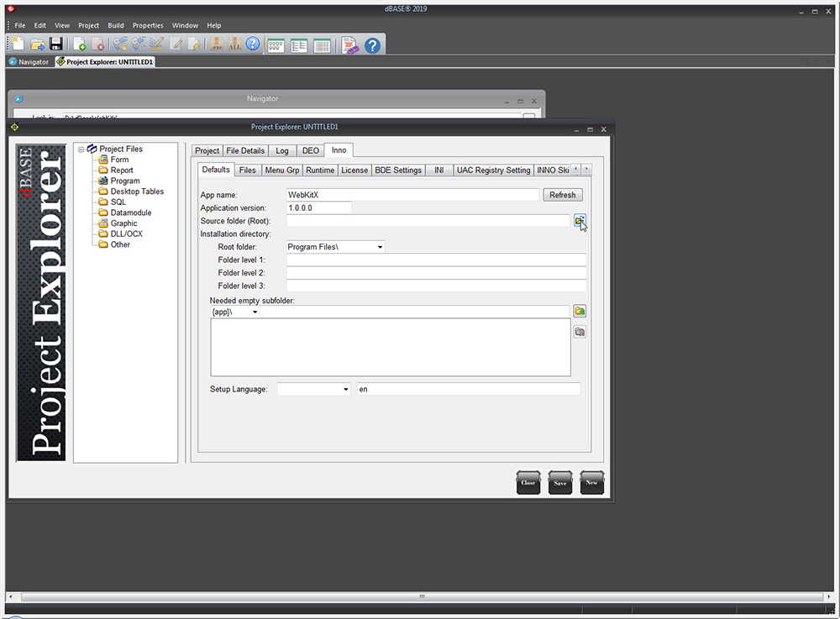Click the Folder level 1 field
The image size is (840, 619).
tap(436, 260)
